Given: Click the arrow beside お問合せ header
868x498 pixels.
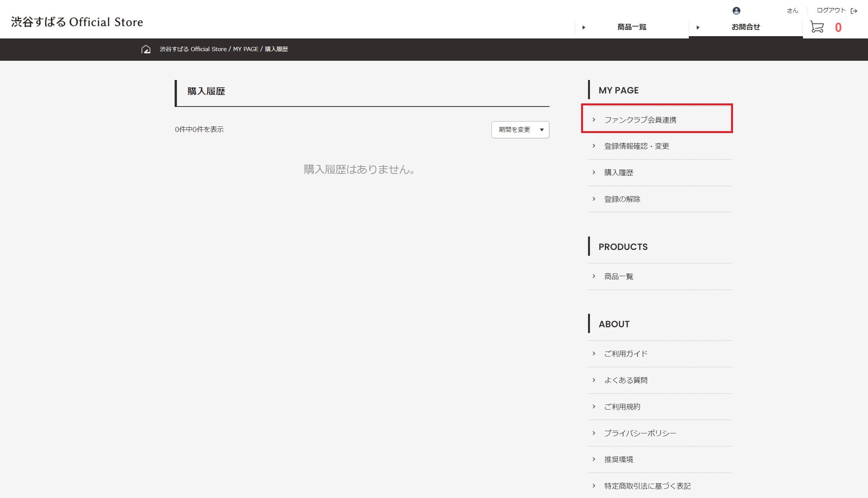Looking at the screenshot, I should [698, 27].
